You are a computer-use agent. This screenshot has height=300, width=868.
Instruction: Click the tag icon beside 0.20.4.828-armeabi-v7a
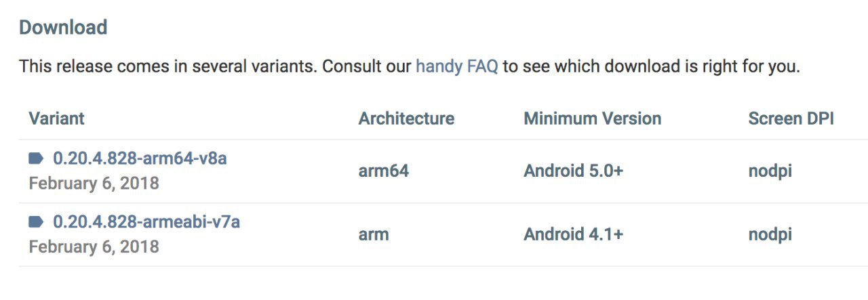36,221
